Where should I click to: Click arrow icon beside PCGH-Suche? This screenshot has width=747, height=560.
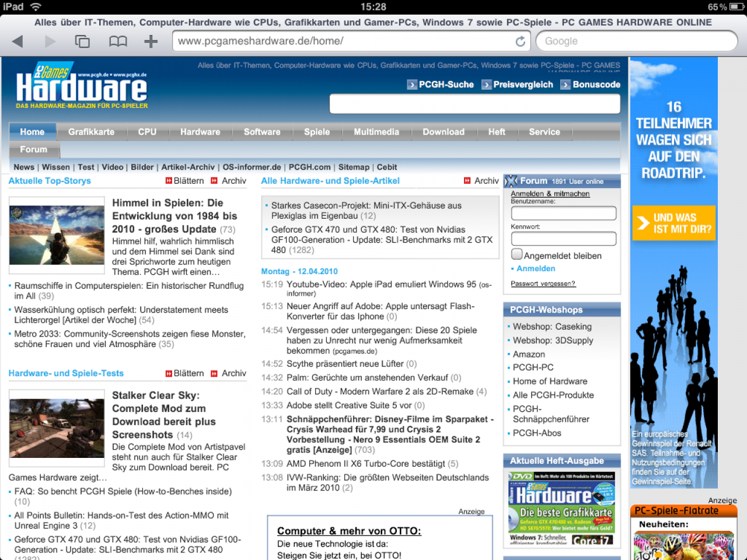tap(412, 85)
